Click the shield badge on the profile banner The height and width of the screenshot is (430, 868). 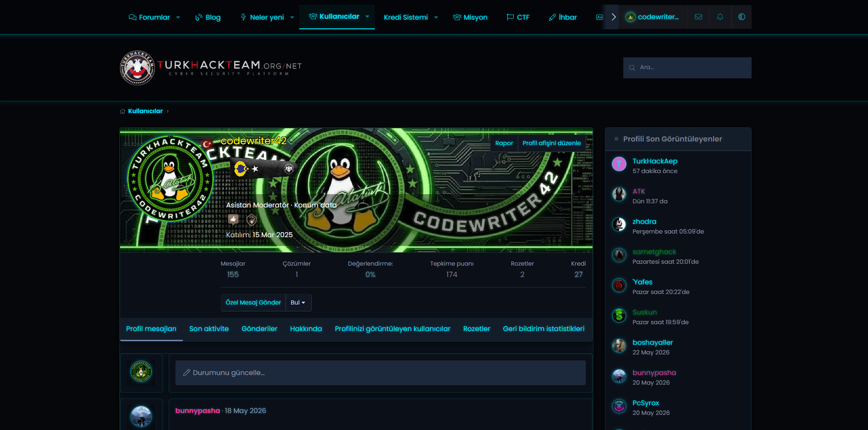251,220
